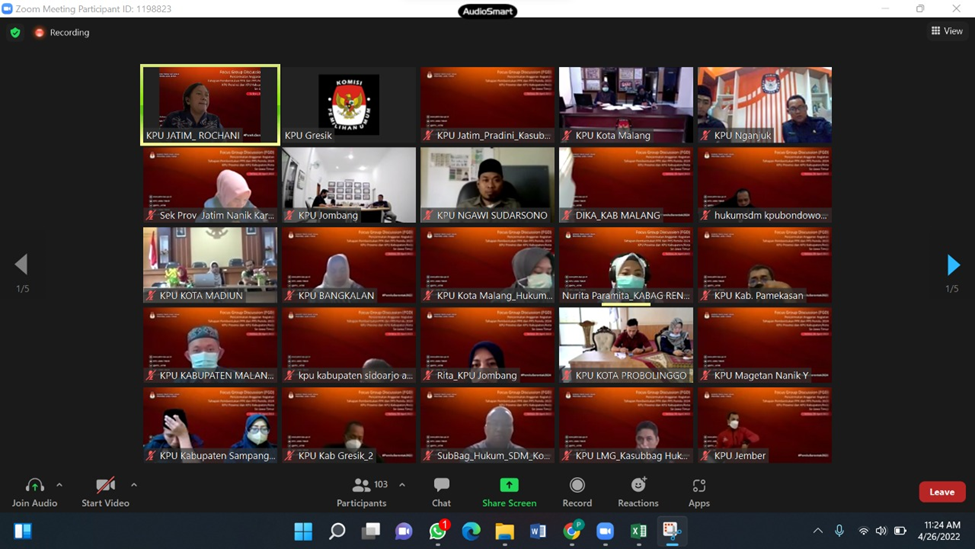Click the Record button icon
This screenshot has height=549, width=975.
coord(577,485)
